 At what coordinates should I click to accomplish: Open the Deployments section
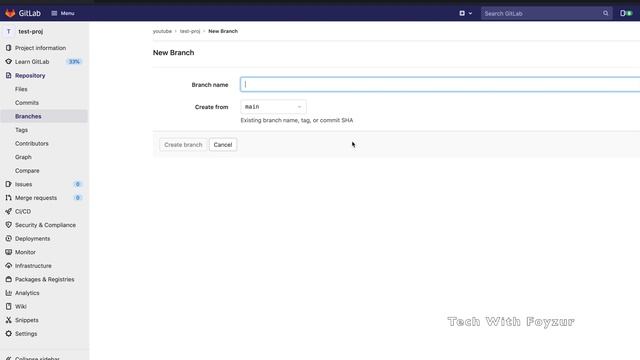tap(33, 238)
